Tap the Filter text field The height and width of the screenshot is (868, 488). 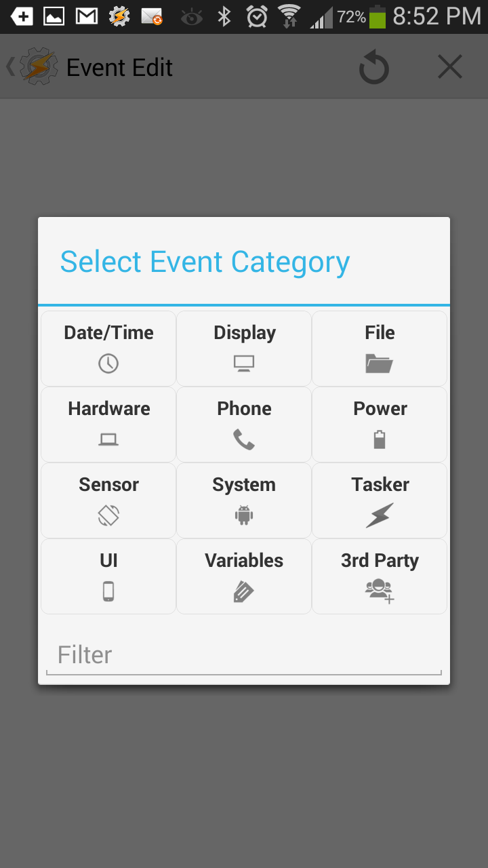[244, 655]
